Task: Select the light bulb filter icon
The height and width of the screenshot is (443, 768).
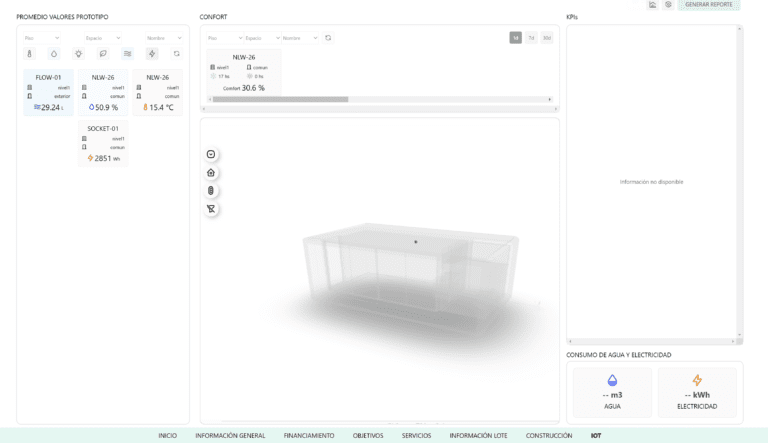Action: pyautogui.click(x=78, y=54)
